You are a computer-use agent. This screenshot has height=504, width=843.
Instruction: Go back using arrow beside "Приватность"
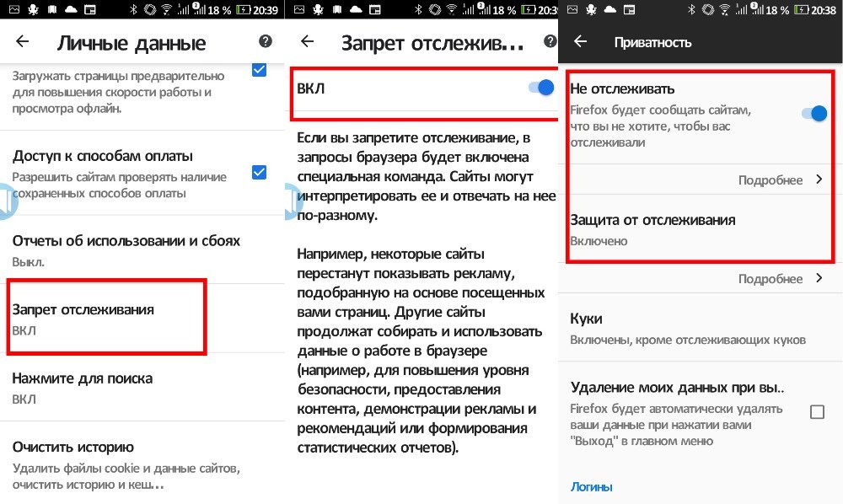(580, 41)
